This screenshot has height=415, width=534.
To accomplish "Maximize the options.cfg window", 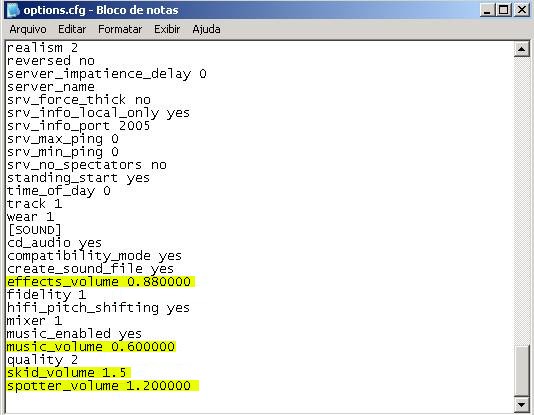I will pyautogui.click(x=504, y=10).
